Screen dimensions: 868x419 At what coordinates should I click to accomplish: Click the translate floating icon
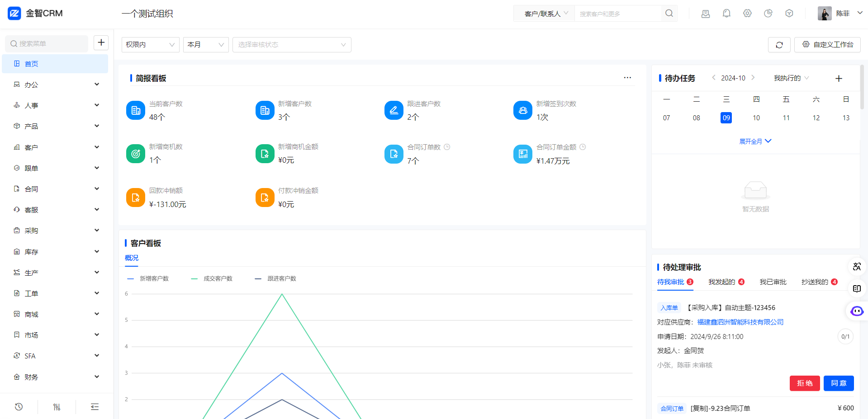857,267
